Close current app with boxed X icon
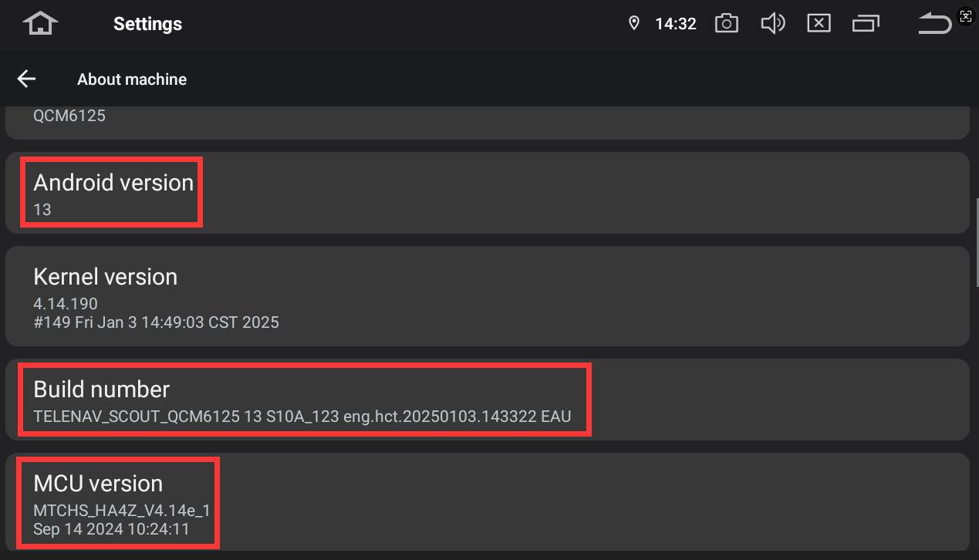 pyautogui.click(x=819, y=23)
